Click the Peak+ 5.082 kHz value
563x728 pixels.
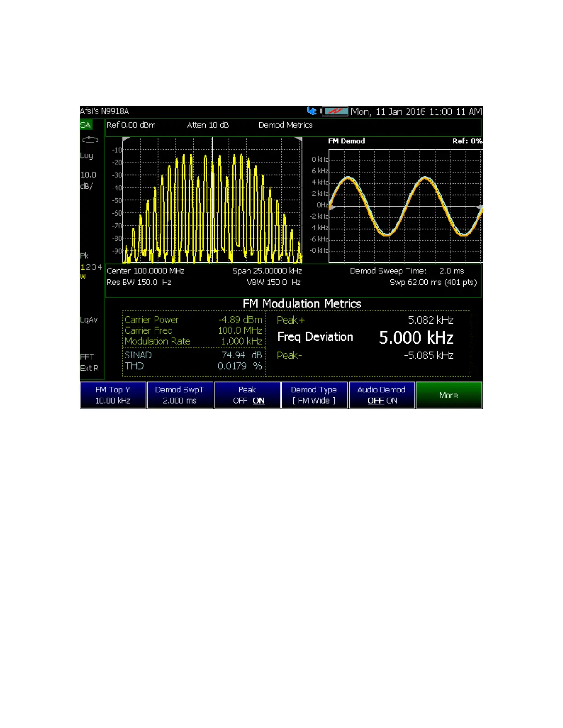tap(431, 320)
